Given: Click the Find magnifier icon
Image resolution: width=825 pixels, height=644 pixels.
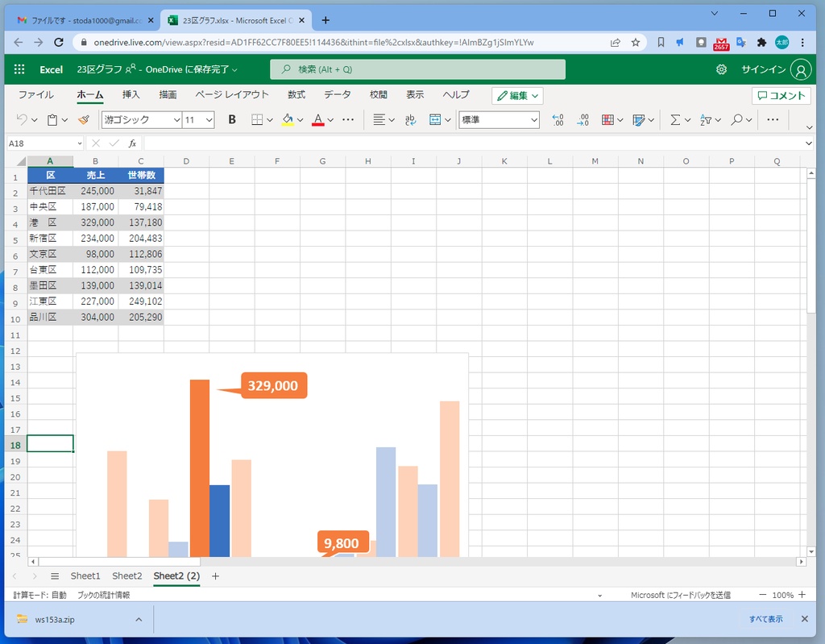Looking at the screenshot, I should [736, 119].
